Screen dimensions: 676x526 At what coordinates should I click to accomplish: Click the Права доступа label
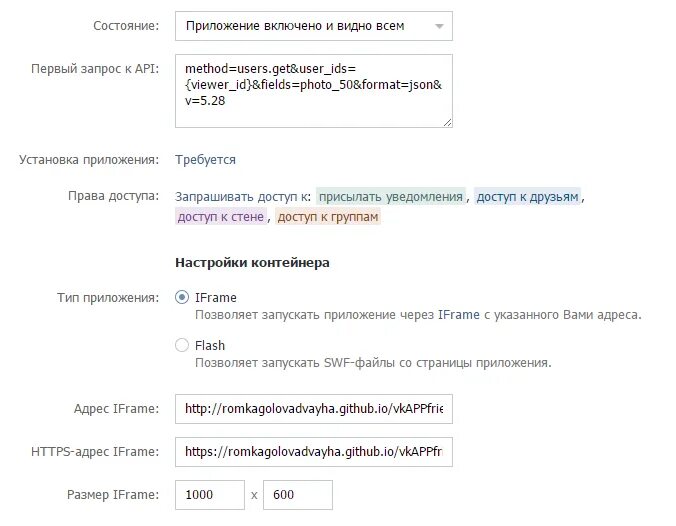pyautogui.click(x=113, y=196)
